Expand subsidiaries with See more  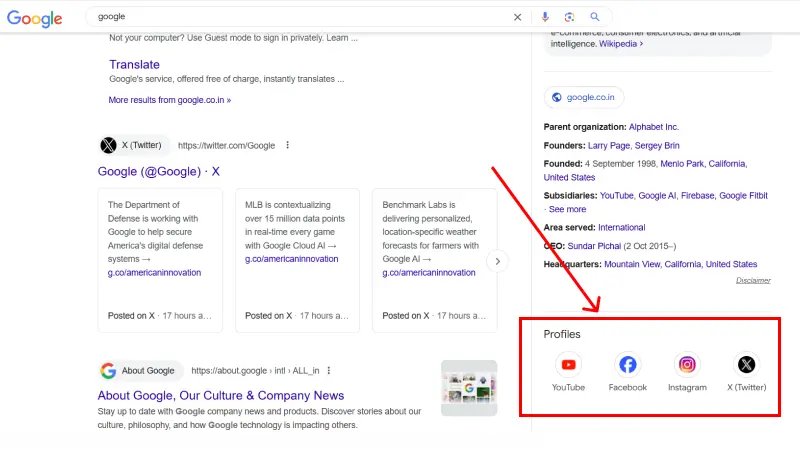[x=567, y=210]
